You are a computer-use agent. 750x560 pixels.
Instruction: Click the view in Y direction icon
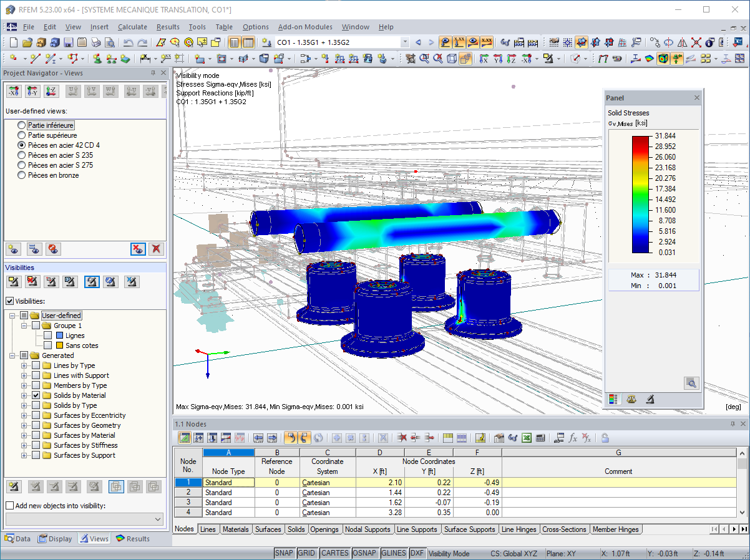[x=497, y=59]
